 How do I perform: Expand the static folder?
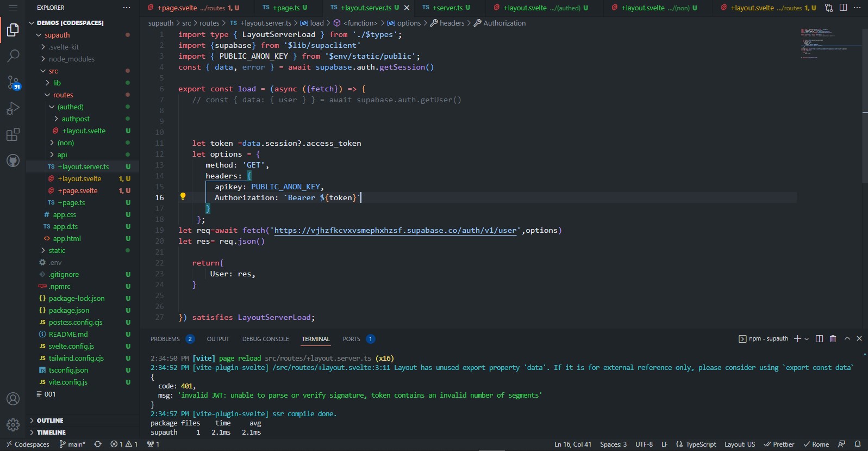coord(83,250)
